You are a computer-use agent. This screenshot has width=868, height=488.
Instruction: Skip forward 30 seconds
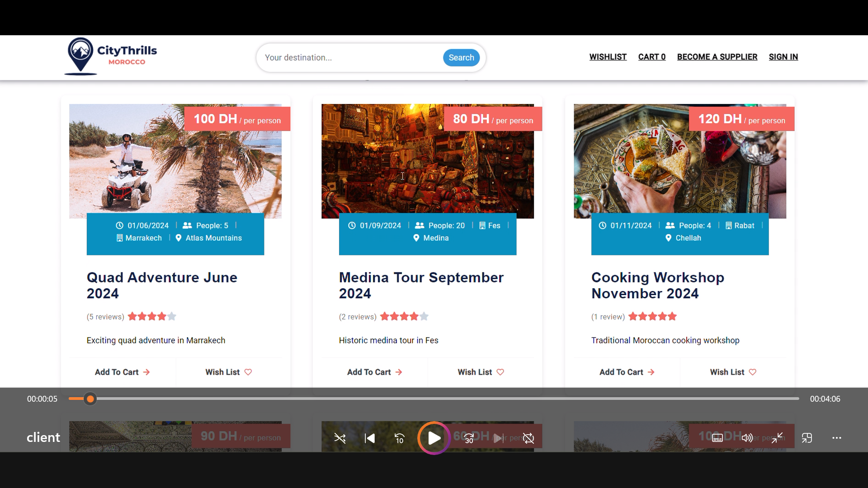[469, 438]
